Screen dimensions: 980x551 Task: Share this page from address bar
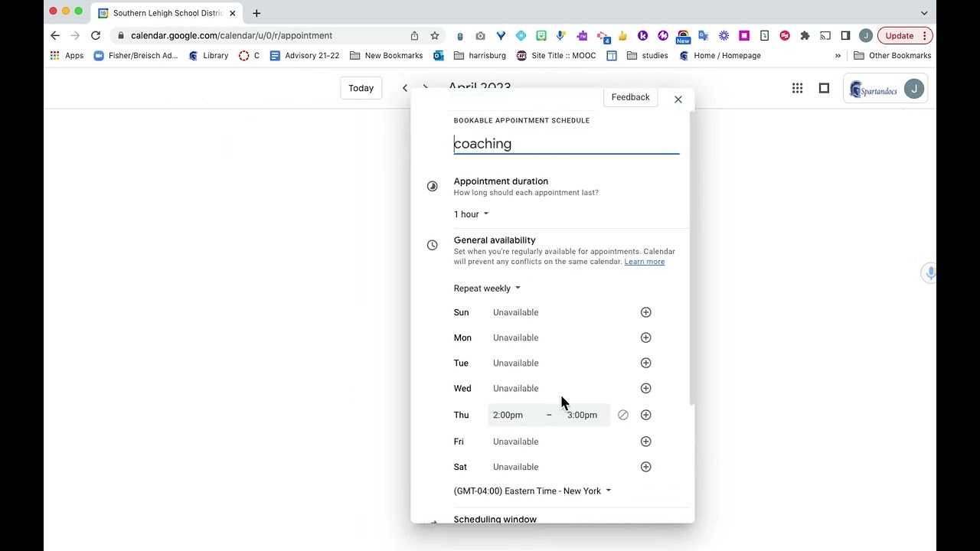[414, 36]
